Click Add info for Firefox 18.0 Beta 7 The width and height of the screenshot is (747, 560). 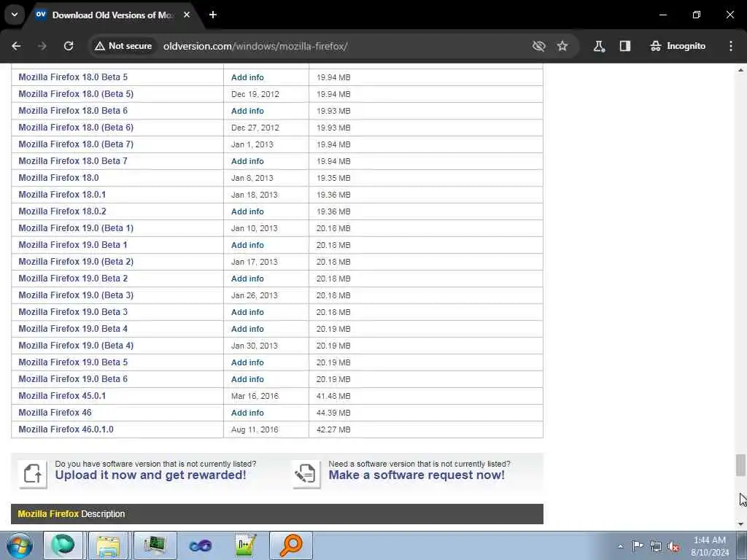coord(247,161)
